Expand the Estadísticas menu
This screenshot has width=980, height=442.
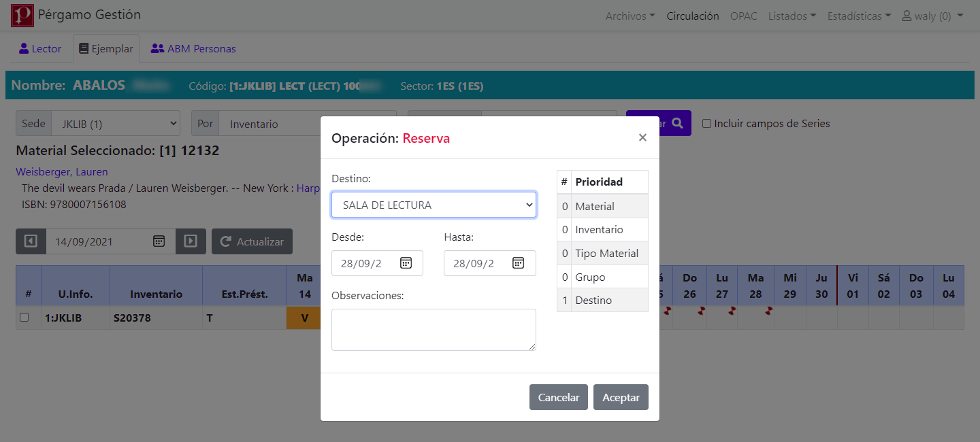859,16
